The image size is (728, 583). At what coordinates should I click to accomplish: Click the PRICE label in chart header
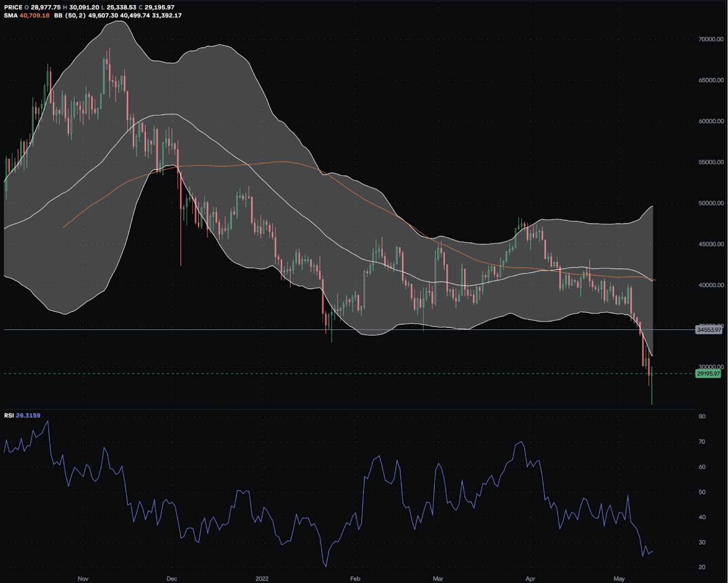(x=13, y=7)
